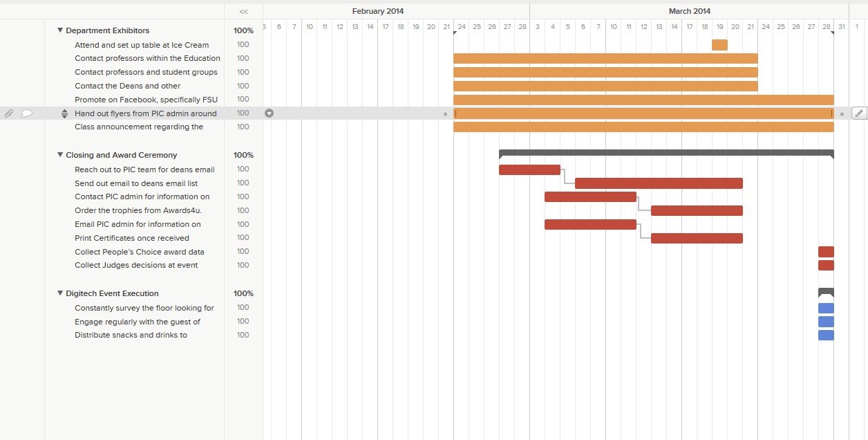Collapse the Closing and Award Ceremony group
Viewport: 868px width, 440px height.
[x=60, y=155]
